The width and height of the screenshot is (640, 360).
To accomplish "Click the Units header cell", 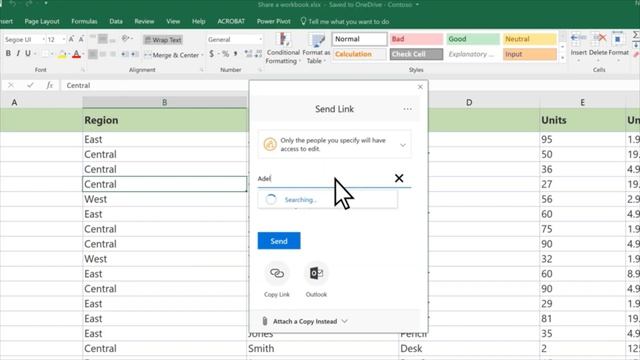I will click(582, 120).
